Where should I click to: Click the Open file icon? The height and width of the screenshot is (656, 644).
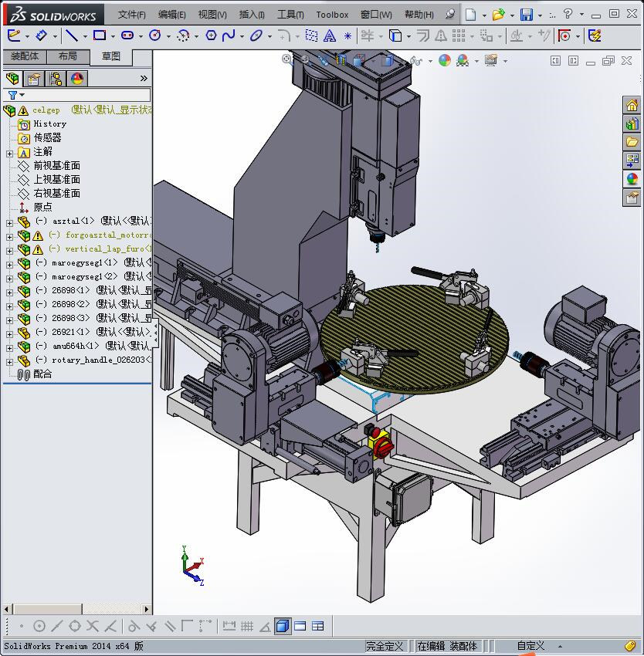[x=498, y=15]
